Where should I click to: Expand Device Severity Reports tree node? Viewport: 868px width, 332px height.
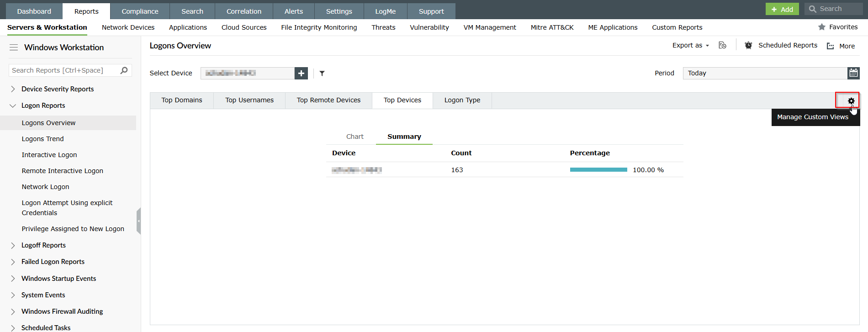click(13, 89)
